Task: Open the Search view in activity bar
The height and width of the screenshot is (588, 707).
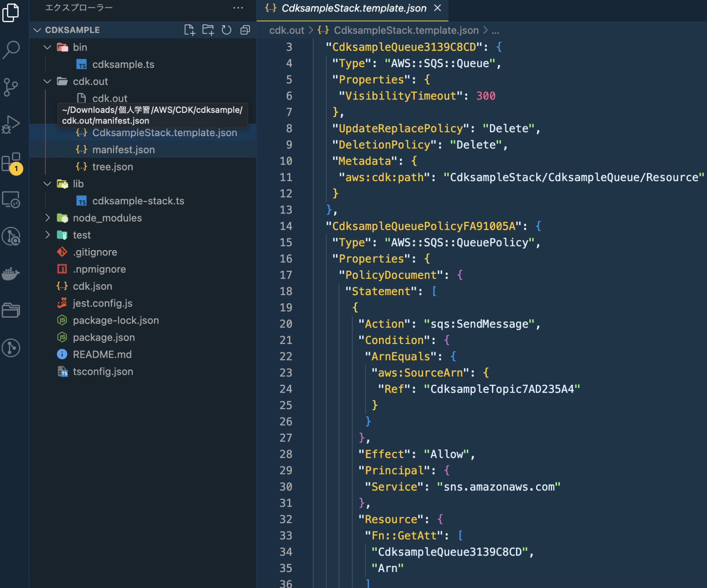Action: 11,49
